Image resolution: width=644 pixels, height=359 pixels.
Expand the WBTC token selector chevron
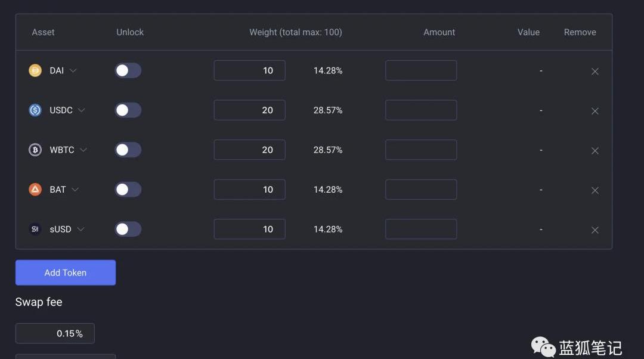pyautogui.click(x=83, y=150)
